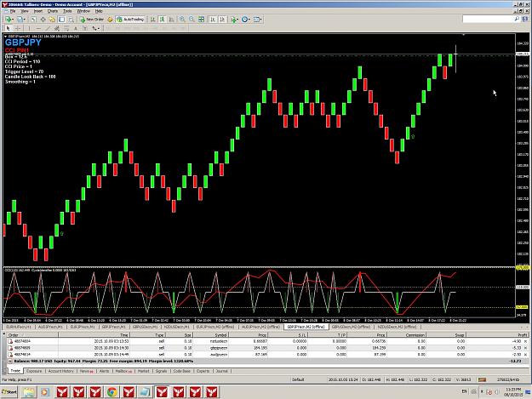Expand the Profiles dropdown arrow
532x399 pixels.
[x=25, y=20]
